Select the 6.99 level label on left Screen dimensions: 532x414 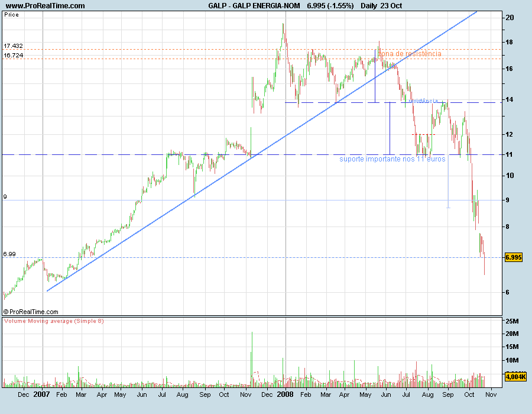(9, 254)
